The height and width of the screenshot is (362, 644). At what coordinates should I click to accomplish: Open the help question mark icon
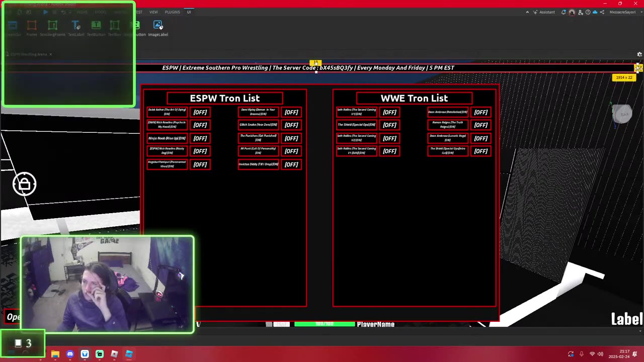(588, 12)
